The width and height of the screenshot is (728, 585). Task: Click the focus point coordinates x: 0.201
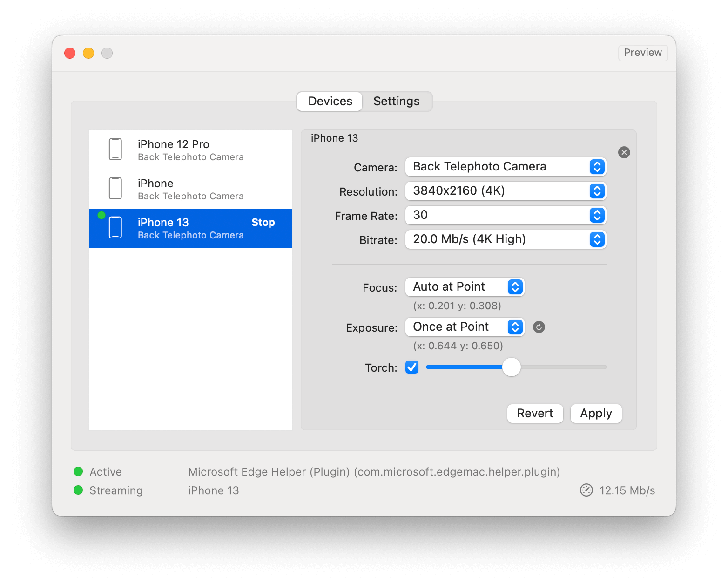point(457,306)
